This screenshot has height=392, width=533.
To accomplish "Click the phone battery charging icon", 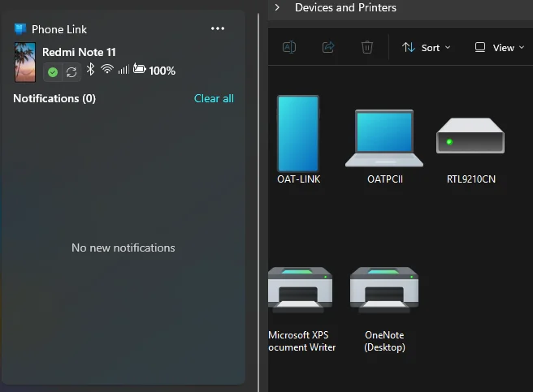I will [139, 69].
